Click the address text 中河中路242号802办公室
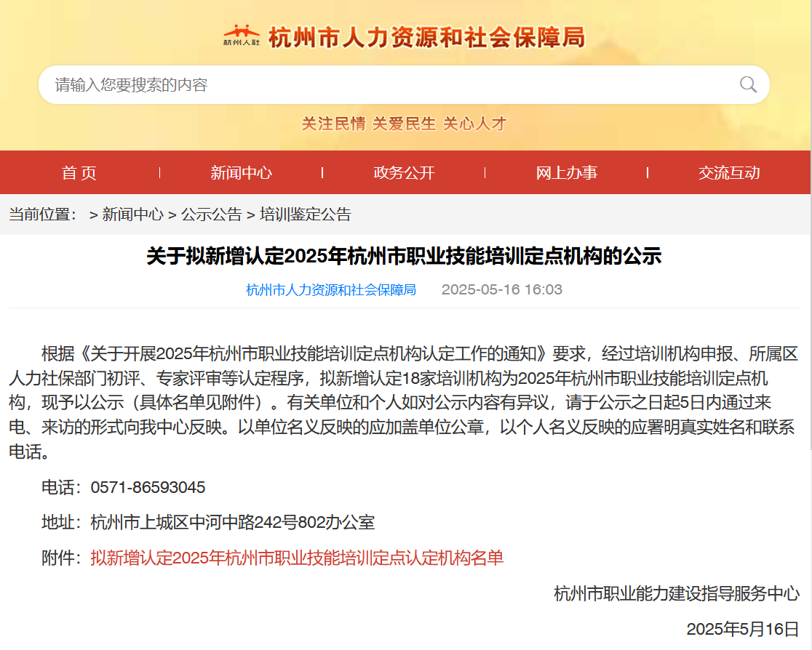 click(x=282, y=523)
